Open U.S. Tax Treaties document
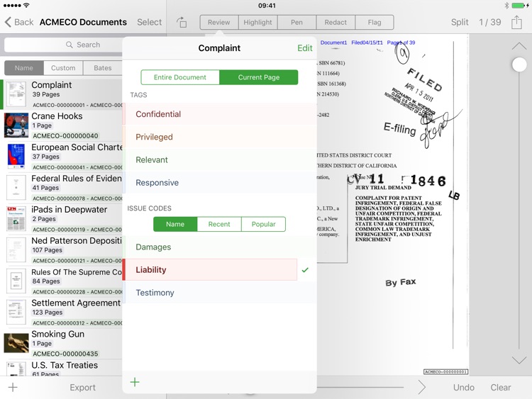 click(62, 369)
